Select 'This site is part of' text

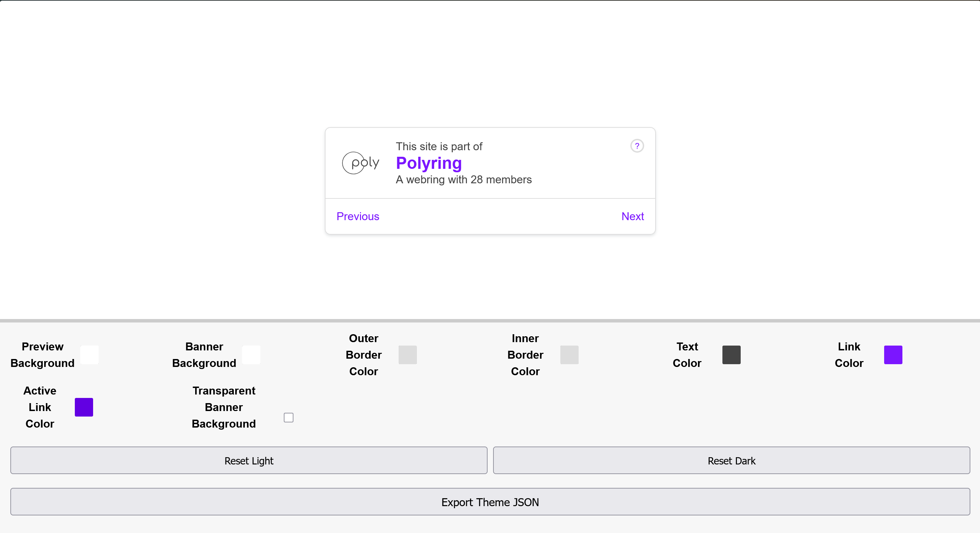(439, 146)
